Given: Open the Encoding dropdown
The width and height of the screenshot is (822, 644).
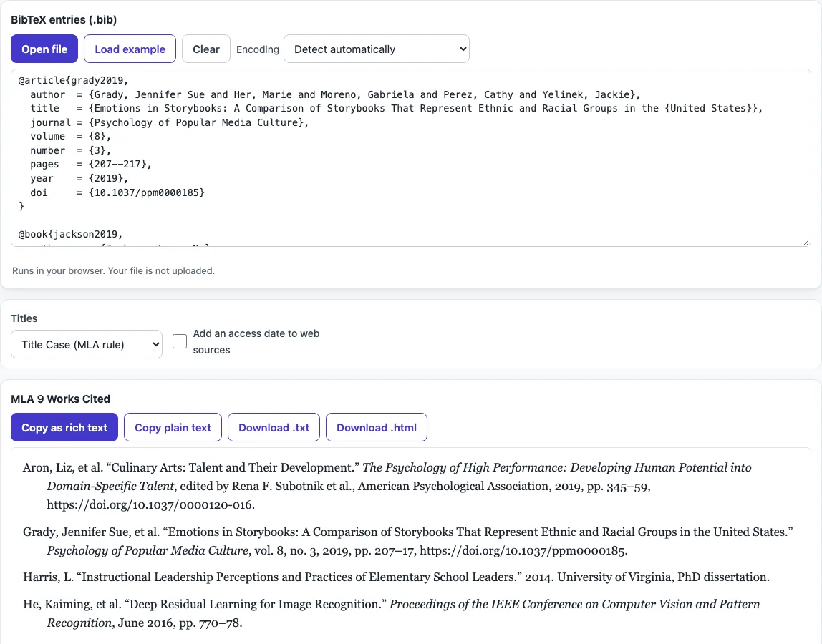Looking at the screenshot, I should pos(377,49).
